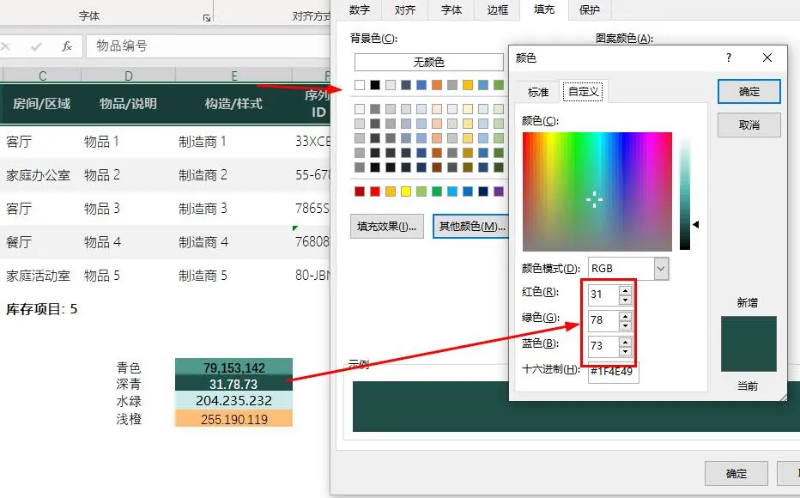The height and width of the screenshot is (498, 800).
Task: Switch to the 标准 tab
Action: 538,92
